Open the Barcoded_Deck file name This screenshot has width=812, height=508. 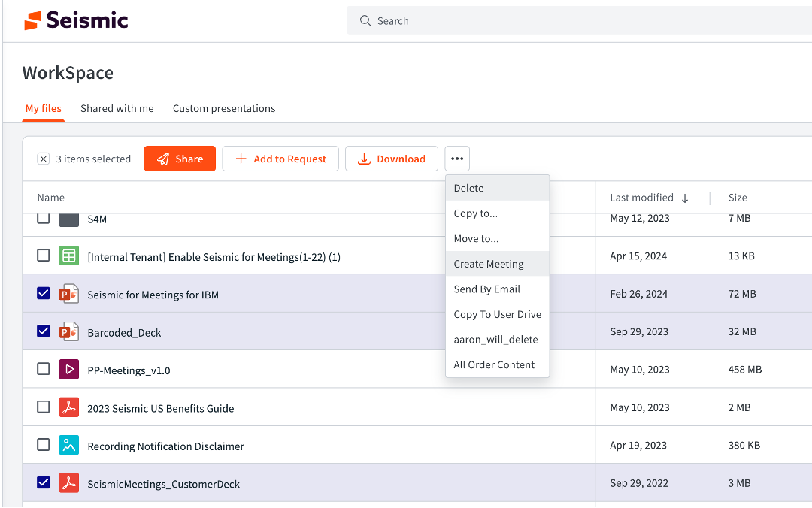click(x=124, y=333)
